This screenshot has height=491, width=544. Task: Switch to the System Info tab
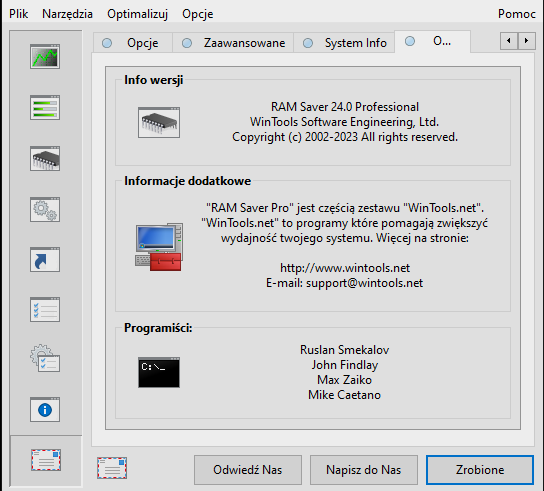click(344, 43)
